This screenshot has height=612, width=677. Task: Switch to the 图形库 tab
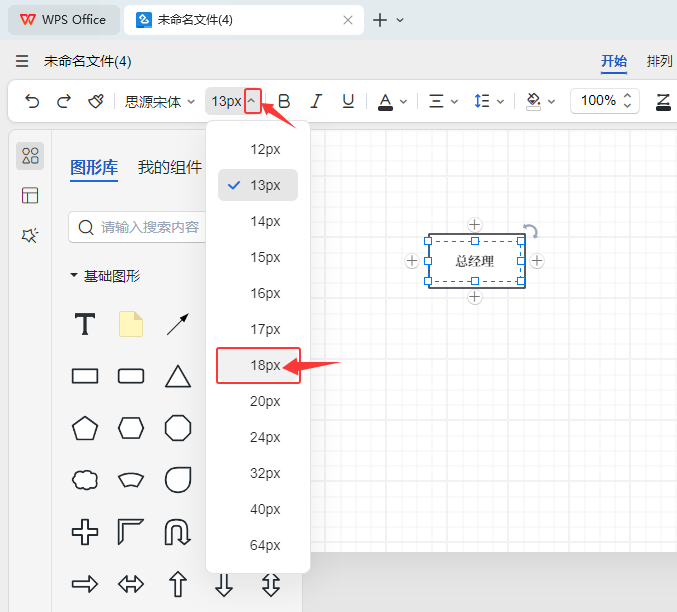point(94,168)
